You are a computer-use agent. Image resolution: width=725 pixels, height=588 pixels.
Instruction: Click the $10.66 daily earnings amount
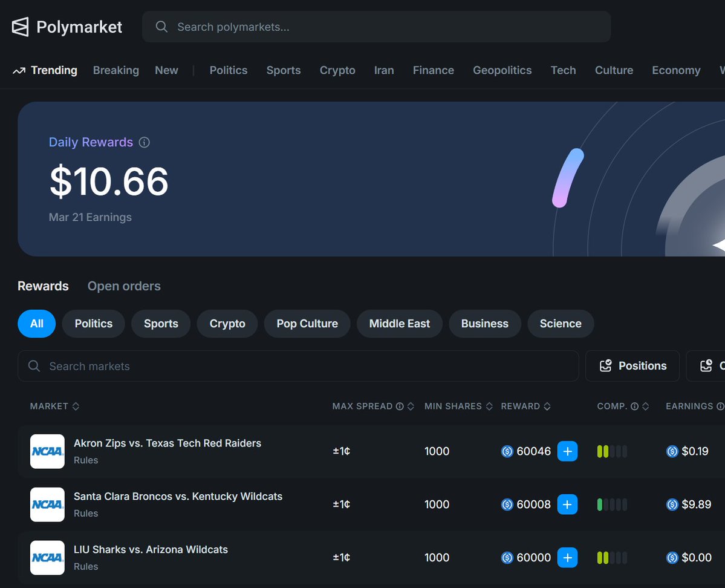pyautogui.click(x=109, y=181)
